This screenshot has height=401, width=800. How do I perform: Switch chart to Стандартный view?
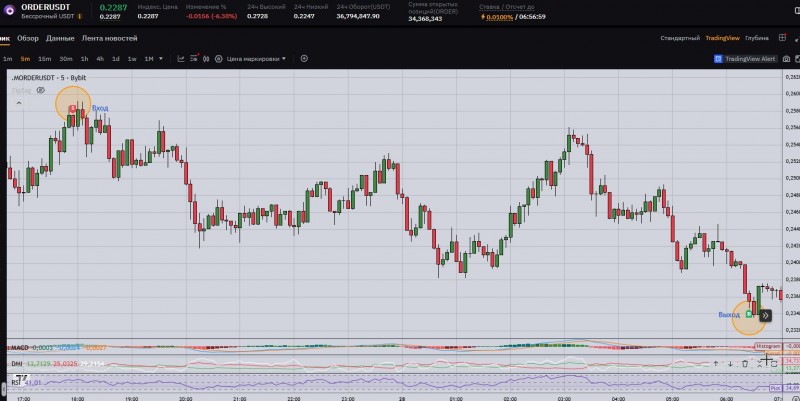tap(680, 38)
